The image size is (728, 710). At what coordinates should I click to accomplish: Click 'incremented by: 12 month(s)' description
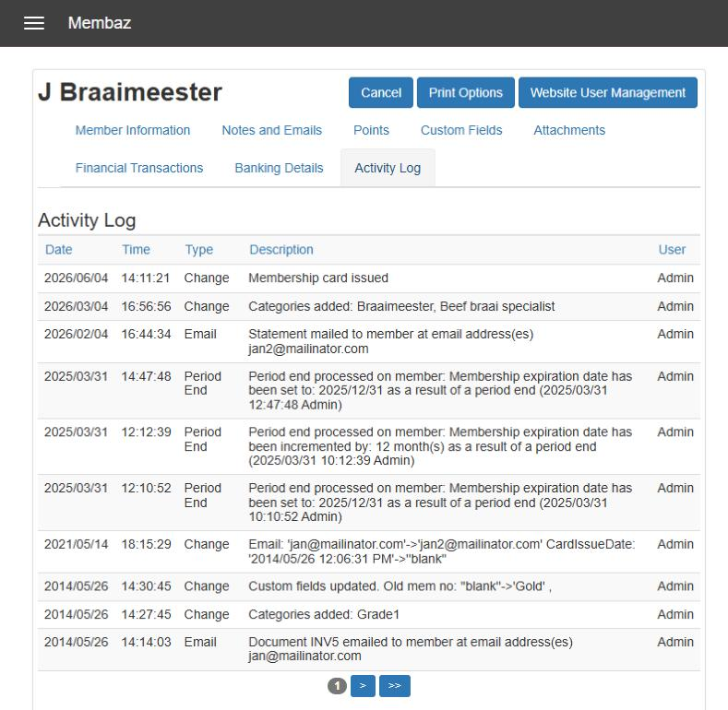[440, 446]
